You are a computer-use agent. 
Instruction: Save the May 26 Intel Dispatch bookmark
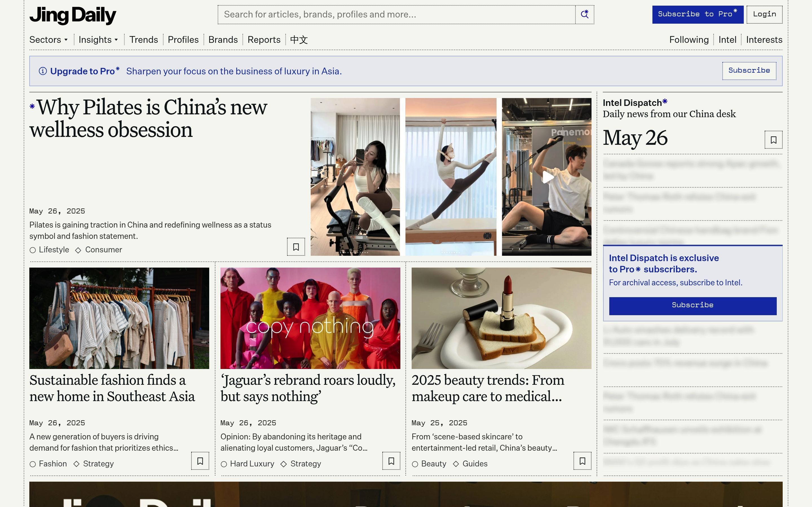pyautogui.click(x=773, y=140)
